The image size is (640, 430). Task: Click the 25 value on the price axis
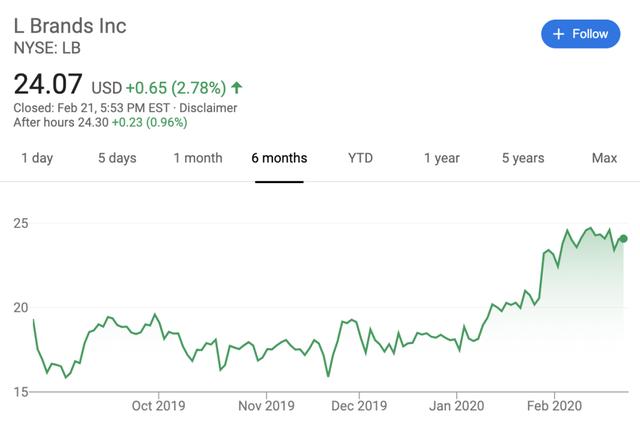(20, 222)
